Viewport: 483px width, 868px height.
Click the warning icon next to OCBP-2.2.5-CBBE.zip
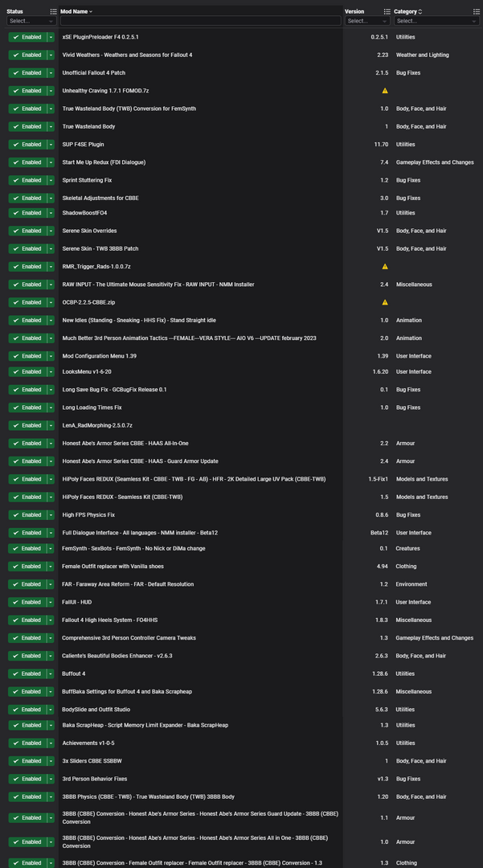384,302
